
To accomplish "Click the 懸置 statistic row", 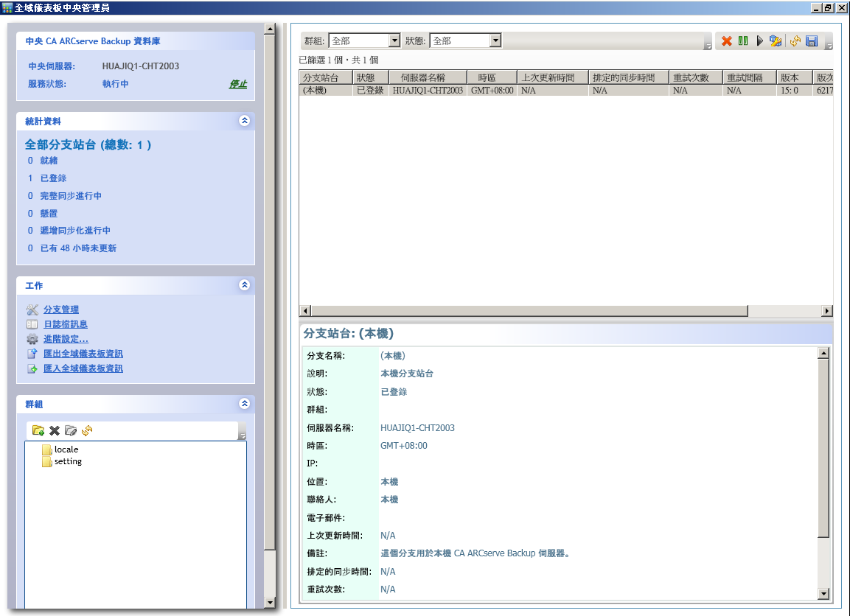I will coord(42,214).
